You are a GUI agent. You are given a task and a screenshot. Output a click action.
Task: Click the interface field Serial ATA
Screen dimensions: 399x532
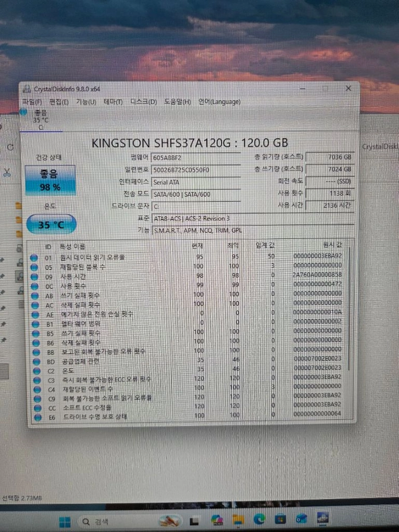pyautogui.click(x=196, y=182)
